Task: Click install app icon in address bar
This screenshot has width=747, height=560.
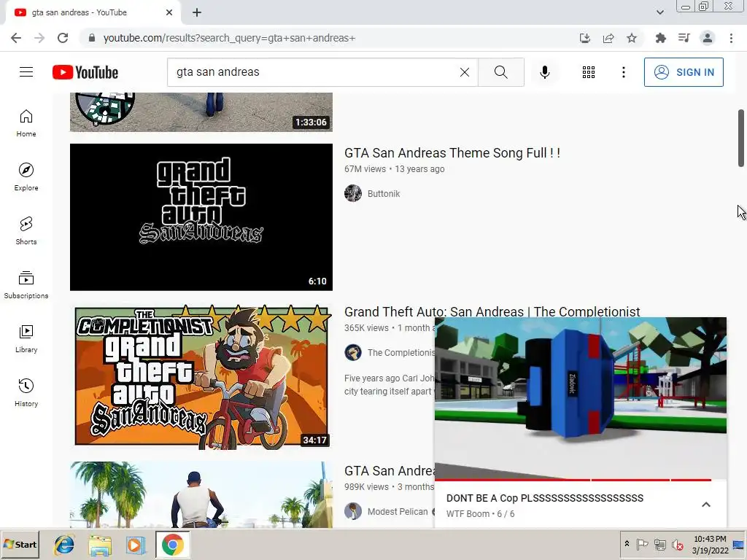Action: tap(584, 38)
